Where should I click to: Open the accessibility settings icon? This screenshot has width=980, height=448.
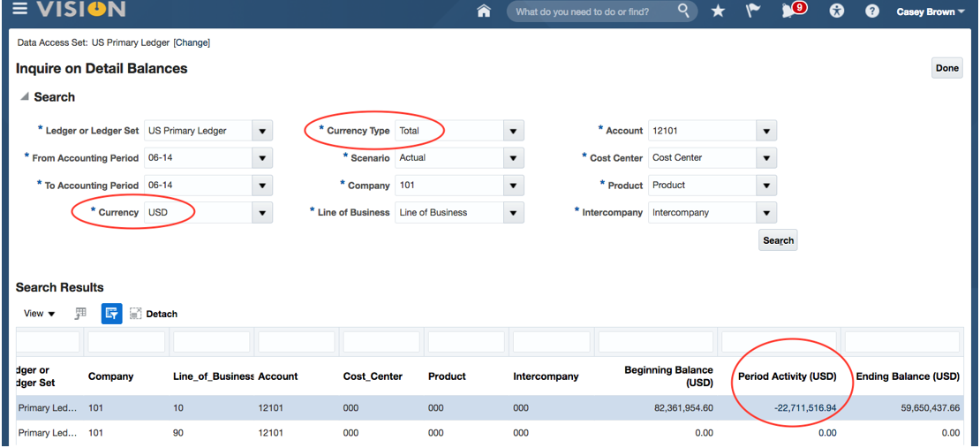tap(837, 11)
